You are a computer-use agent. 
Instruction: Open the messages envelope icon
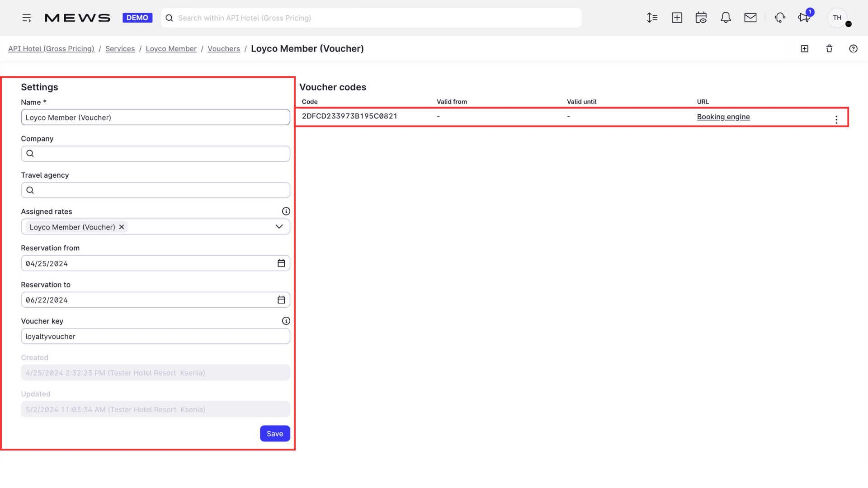[750, 18]
